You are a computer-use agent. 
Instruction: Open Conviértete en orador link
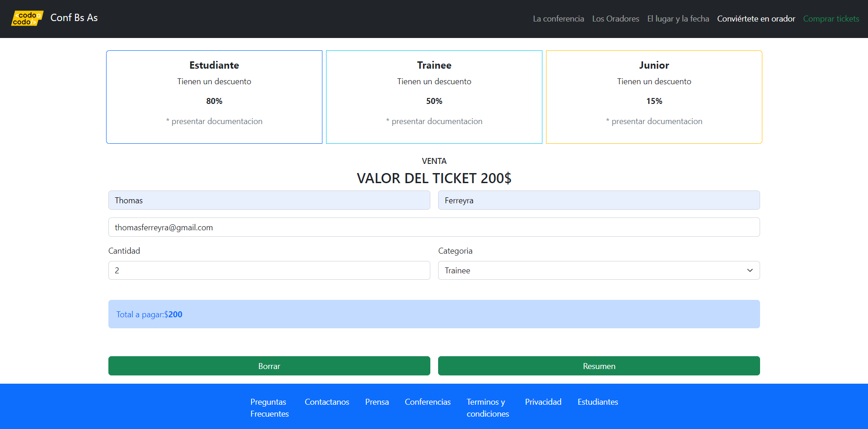[756, 19]
